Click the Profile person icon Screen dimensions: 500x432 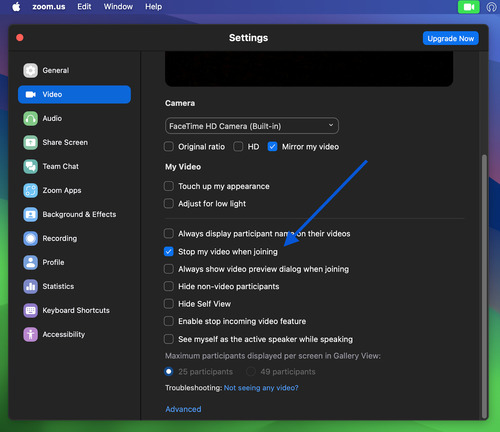(x=30, y=262)
